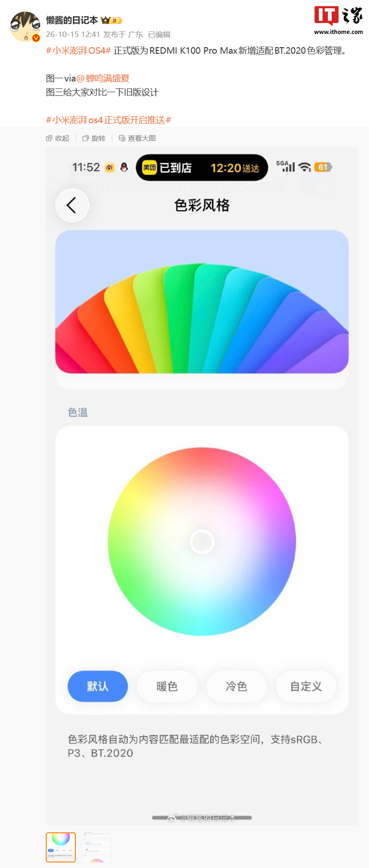369x868 pixels.
Task: Click the post timestamp 26-10-15 12:41
Action: (x=73, y=35)
